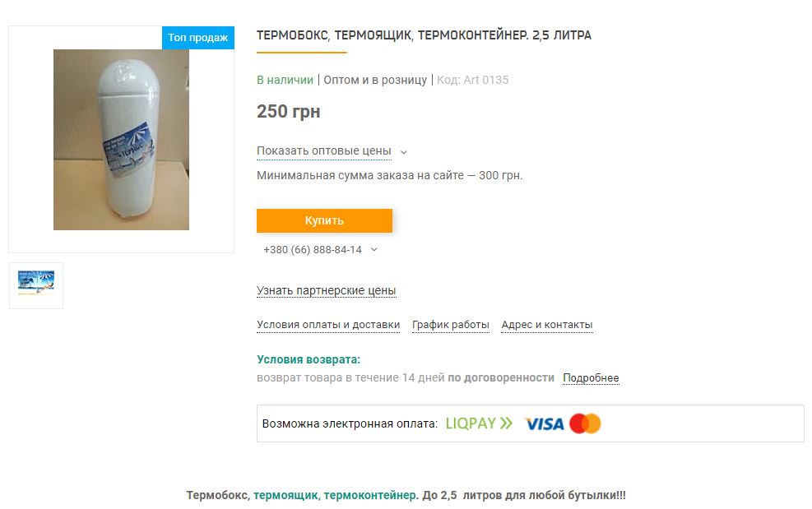
Task: Click the Mastercard circles logo
Action: click(x=585, y=423)
